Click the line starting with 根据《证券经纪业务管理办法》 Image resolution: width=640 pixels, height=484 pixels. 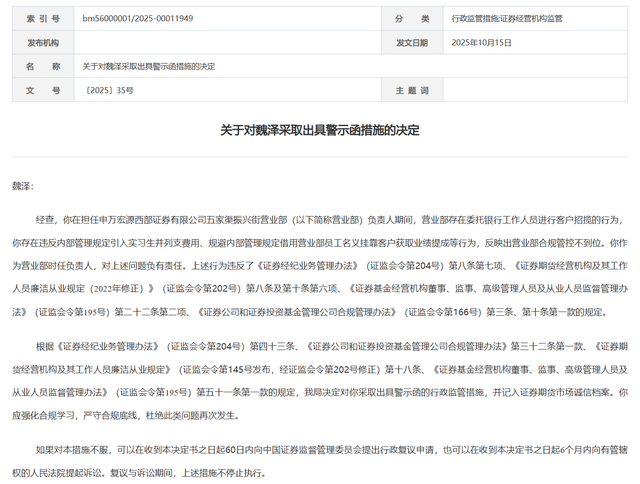click(x=331, y=346)
